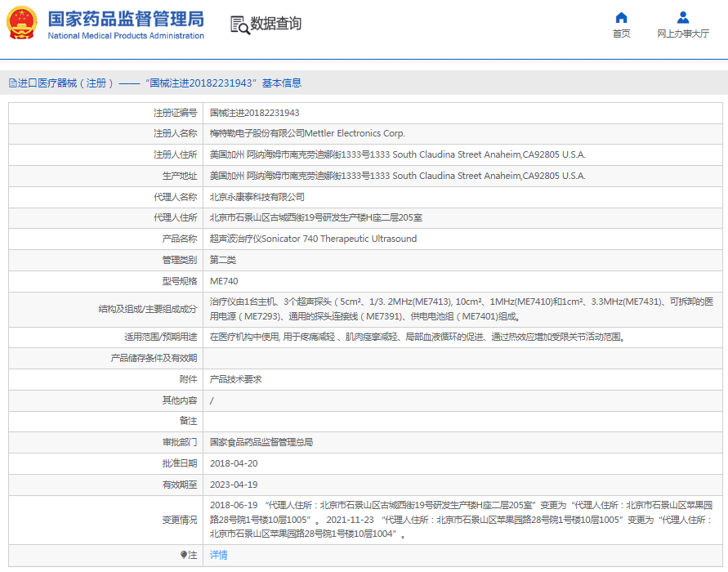This screenshot has width=728, height=572.
Task: Select agent name 北京永康泰科技有限公司
Action: tap(257, 197)
